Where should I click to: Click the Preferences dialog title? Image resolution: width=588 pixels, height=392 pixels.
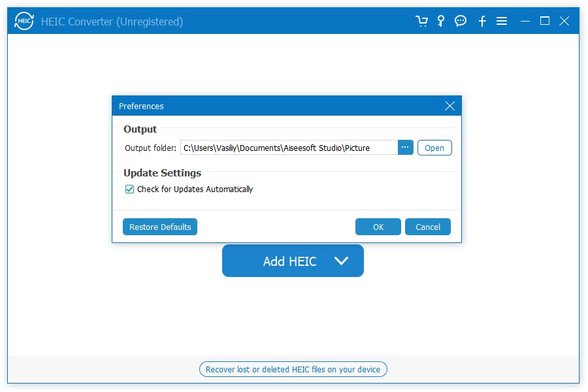141,106
